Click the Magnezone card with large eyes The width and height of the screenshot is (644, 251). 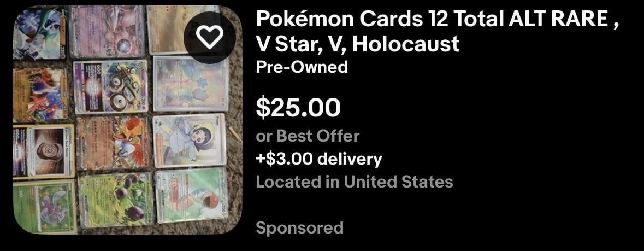110,86
